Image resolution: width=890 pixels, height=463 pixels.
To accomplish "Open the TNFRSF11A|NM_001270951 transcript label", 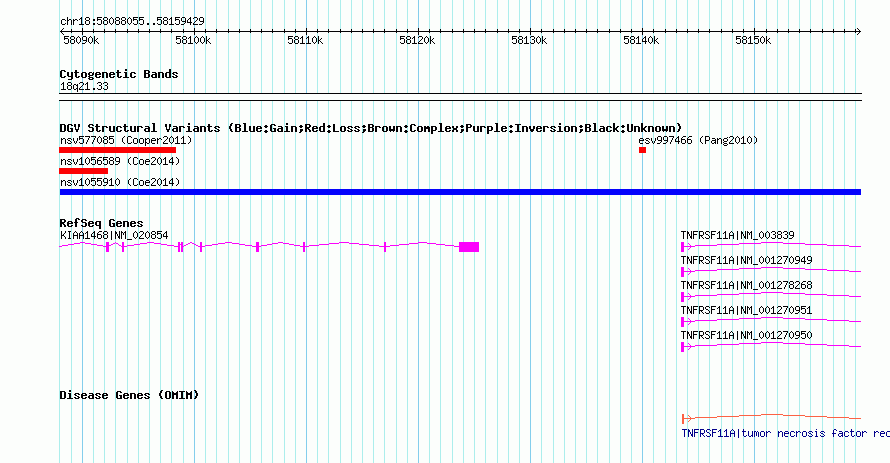I will coord(746,310).
